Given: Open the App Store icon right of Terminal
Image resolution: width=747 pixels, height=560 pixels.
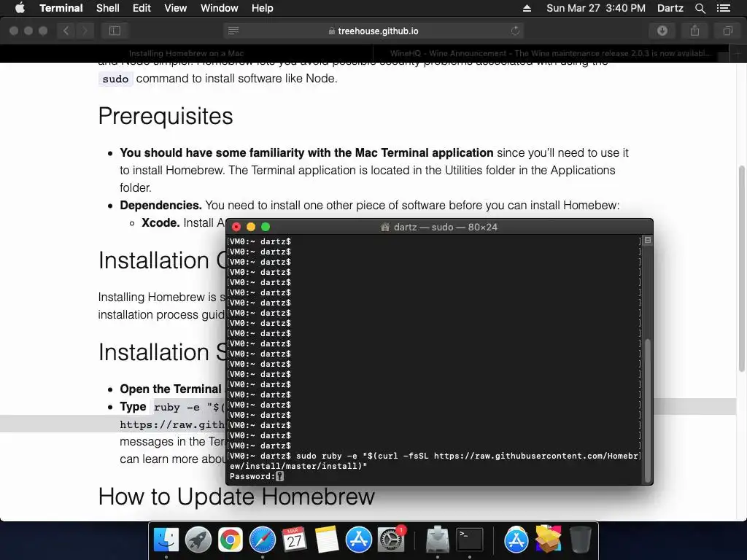Looking at the screenshot, I should (x=516, y=540).
